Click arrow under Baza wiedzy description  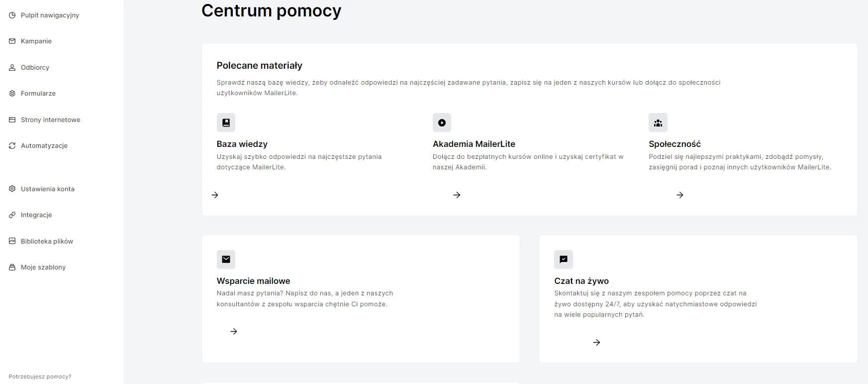pos(215,195)
